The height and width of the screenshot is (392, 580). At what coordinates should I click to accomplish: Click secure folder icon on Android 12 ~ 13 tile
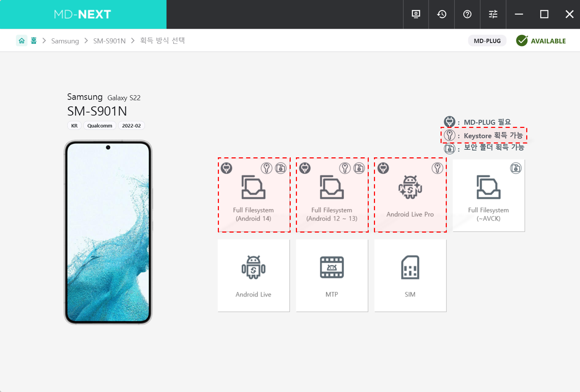(359, 168)
